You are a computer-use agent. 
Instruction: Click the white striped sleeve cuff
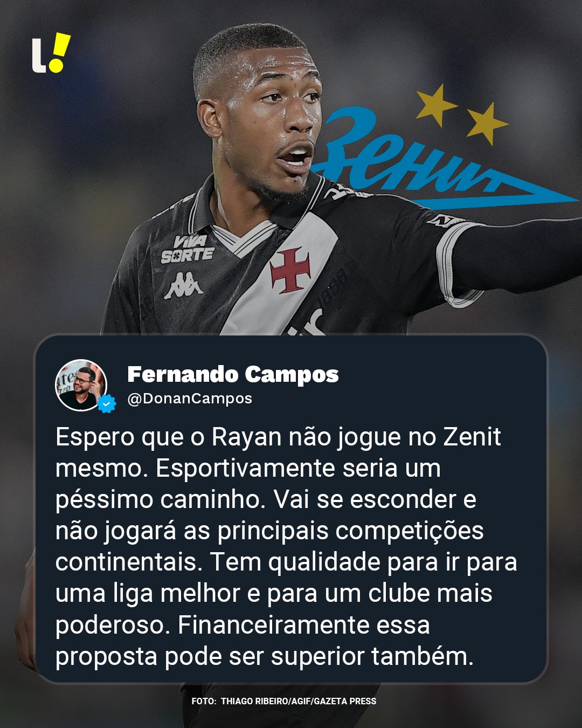click(458, 264)
